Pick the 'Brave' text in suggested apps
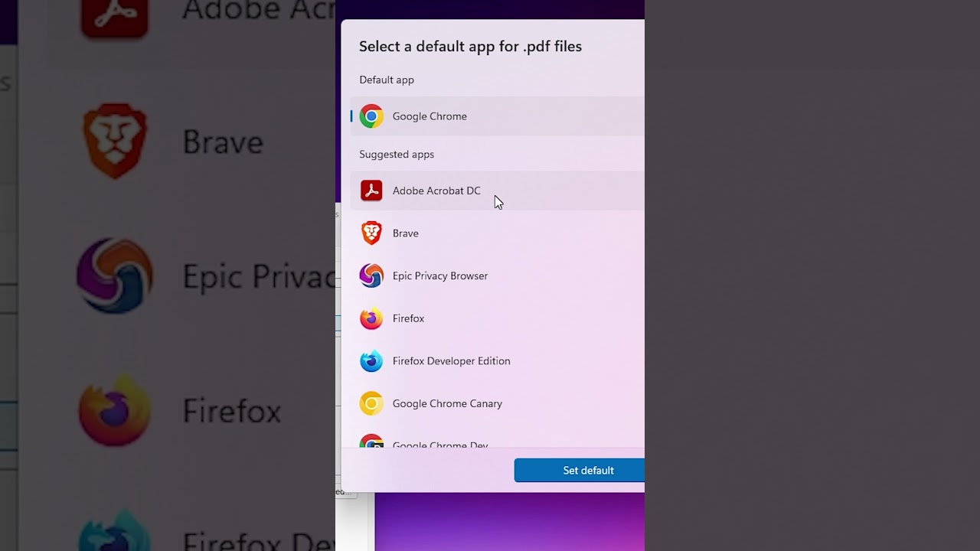 (x=406, y=233)
